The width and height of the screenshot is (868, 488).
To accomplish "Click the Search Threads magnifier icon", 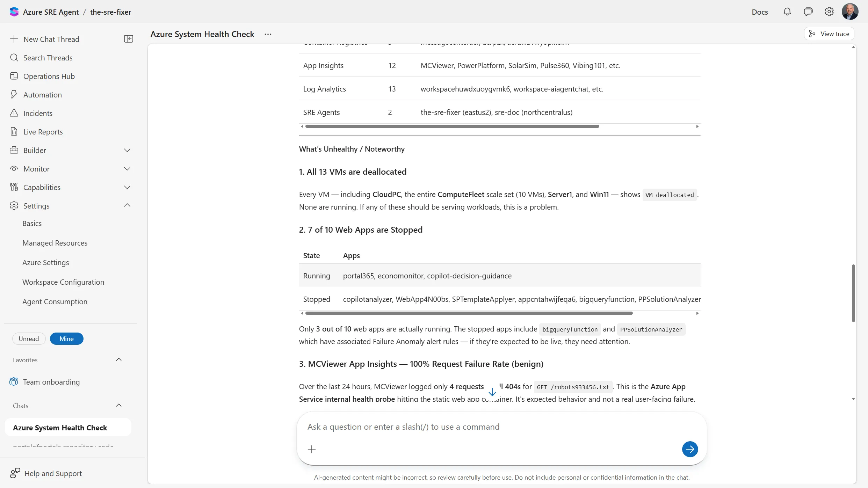I will tap(14, 58).
